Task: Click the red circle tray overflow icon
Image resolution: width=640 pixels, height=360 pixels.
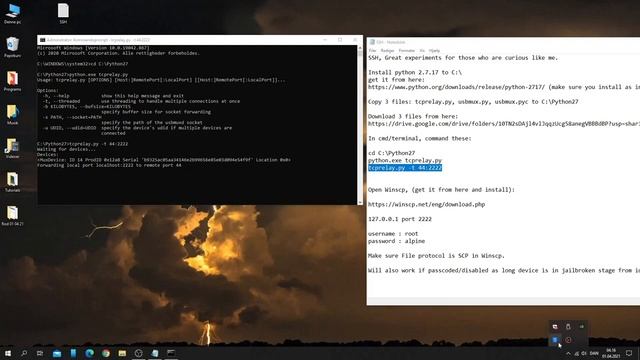Action: pos(568,340)
